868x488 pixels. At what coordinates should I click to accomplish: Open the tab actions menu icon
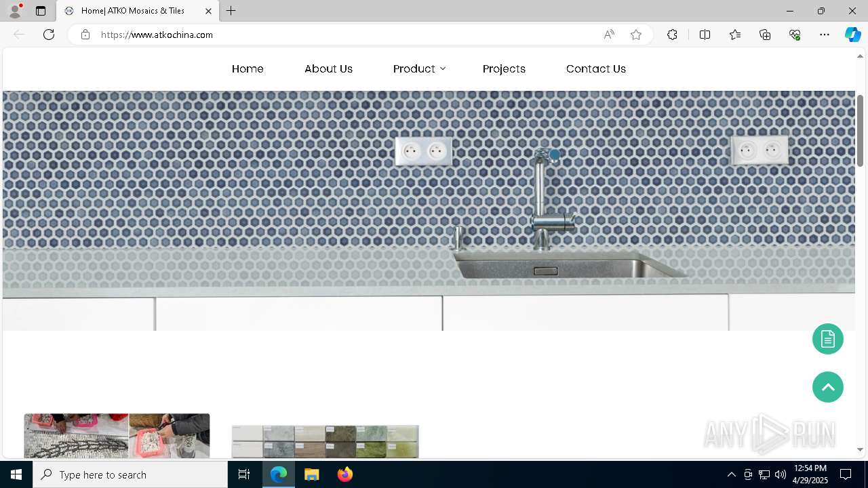pos(41,11)
